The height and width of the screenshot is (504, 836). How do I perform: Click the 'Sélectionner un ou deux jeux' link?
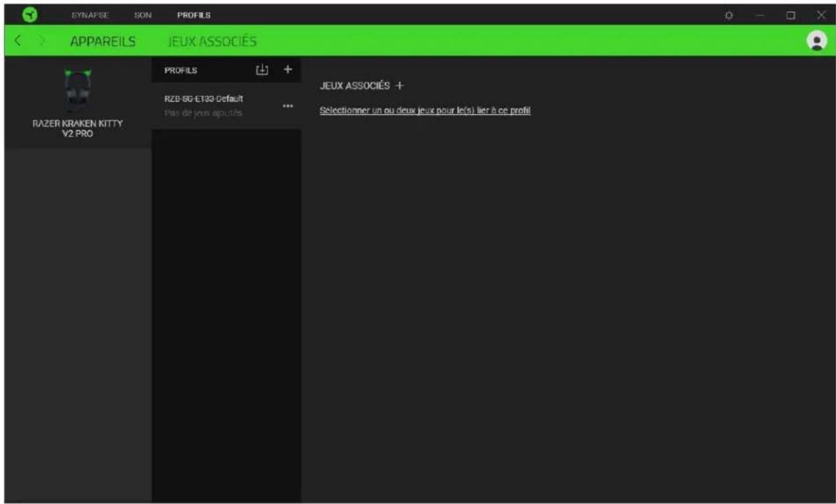click(425, 110)
